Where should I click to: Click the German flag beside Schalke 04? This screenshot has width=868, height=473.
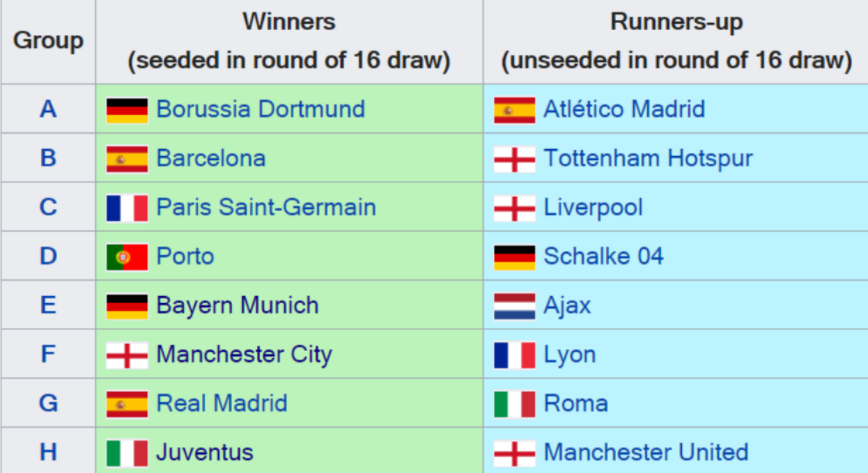click(x=514, y=257)
